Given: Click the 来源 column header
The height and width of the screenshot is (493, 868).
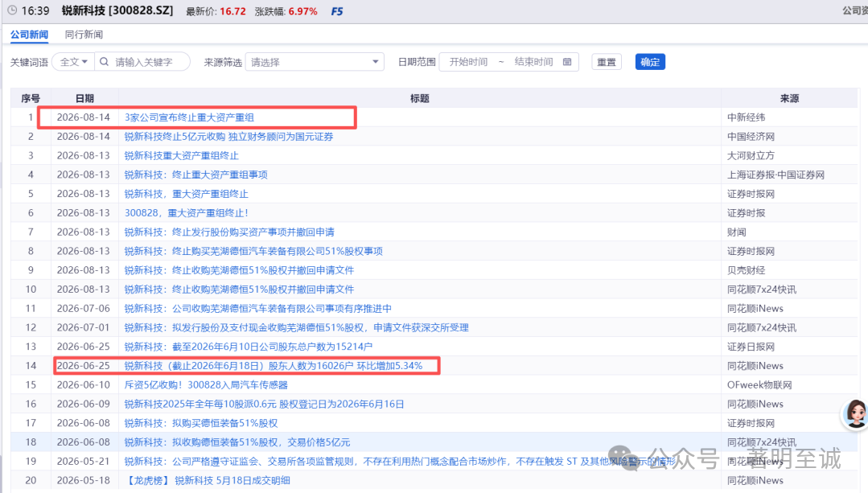Looking at the screenshot, I should (x=789, y=98).
